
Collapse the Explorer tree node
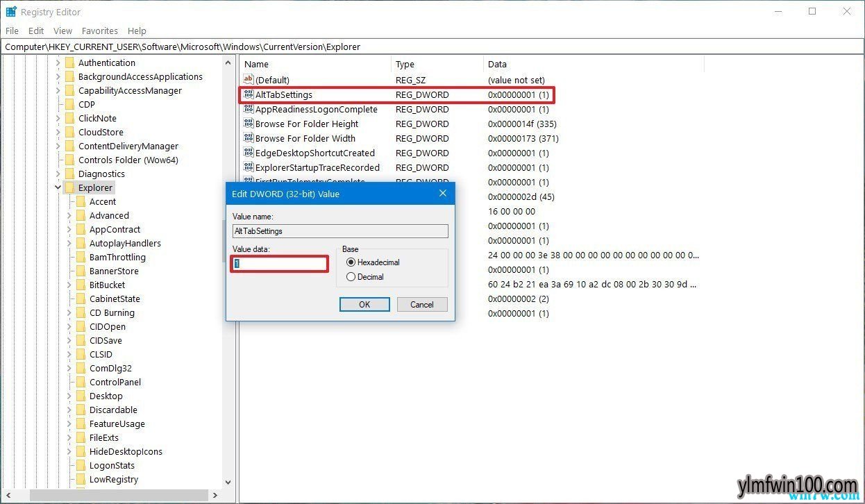pyautogui.click(x=58, y=187)
